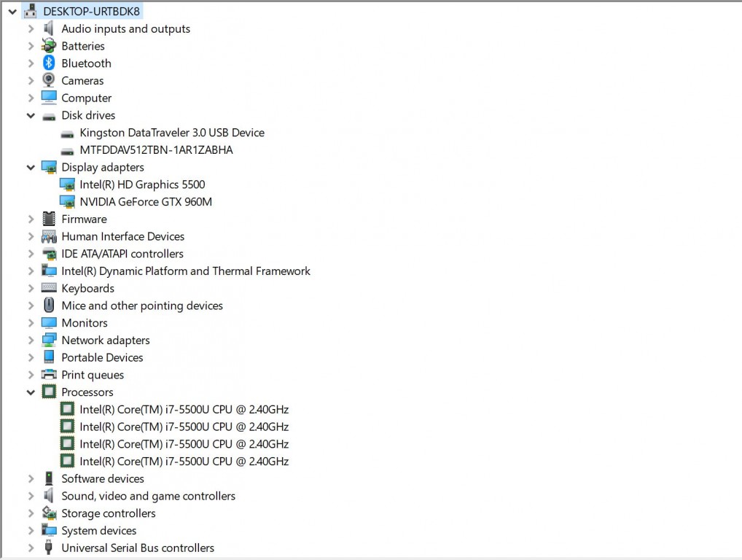Expand Sound, video and game controllers arrow
Image resolution: width=742 pixels, height=560 pixels.
coord(31,496)
